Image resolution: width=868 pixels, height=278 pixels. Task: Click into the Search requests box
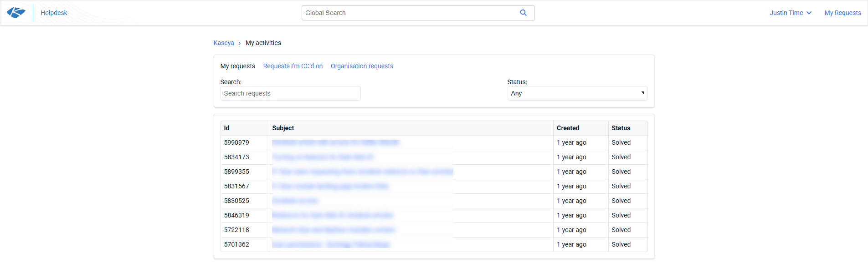click(x=290, y=93)
